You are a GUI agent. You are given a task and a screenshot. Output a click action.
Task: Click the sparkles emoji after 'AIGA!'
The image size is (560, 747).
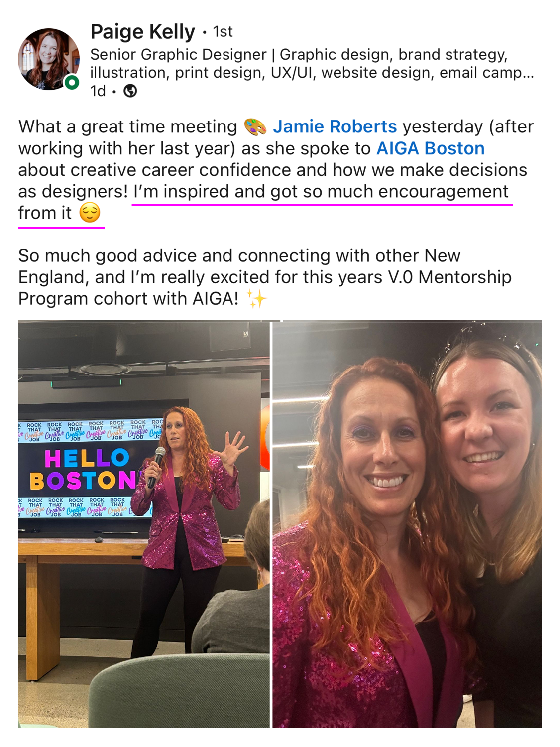257,299
